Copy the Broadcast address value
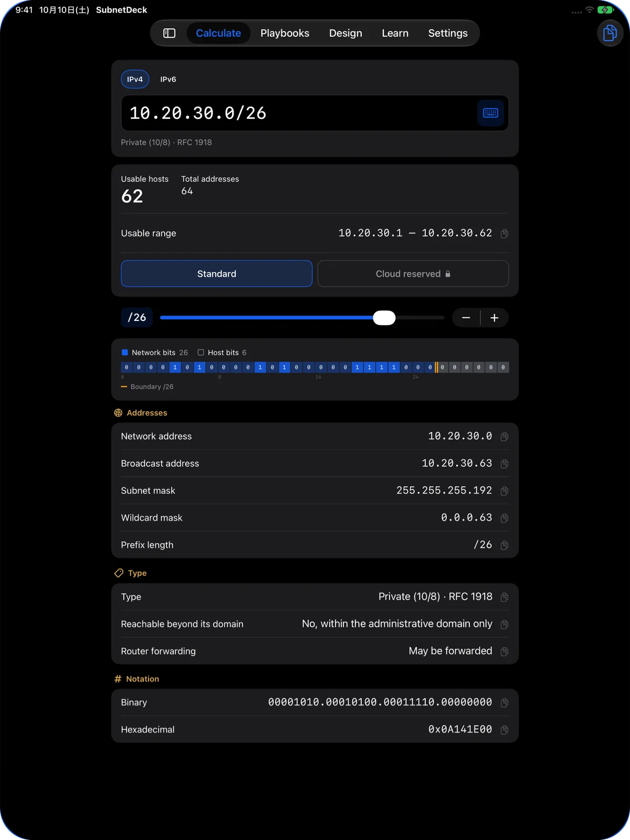The width and height of the screenshot is (630, 840). (x=504, y=464)
